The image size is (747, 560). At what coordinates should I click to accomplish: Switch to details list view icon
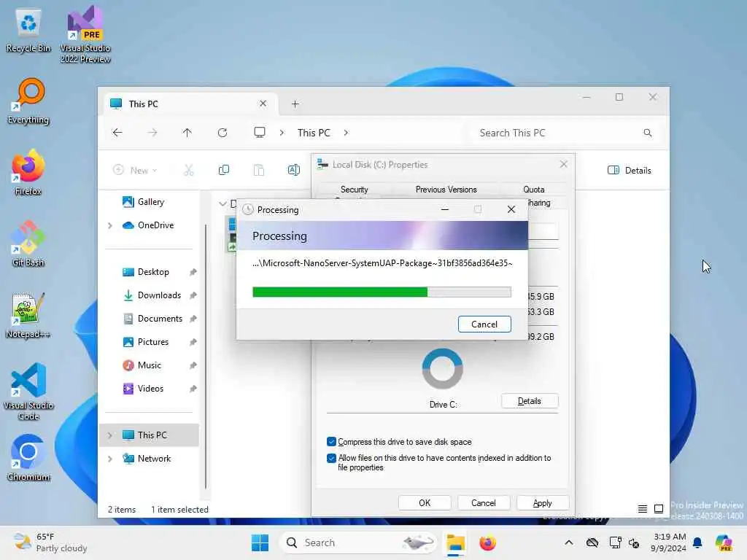(643, 509)
